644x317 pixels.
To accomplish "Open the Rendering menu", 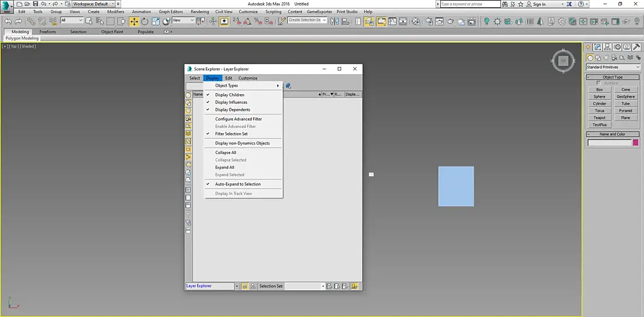I will pos(200,11).
